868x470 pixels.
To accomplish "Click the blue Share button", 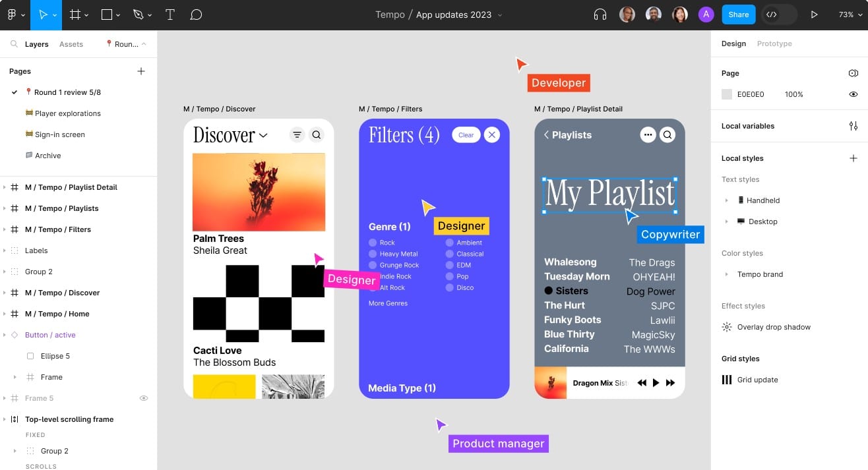I will coord(738,15).
